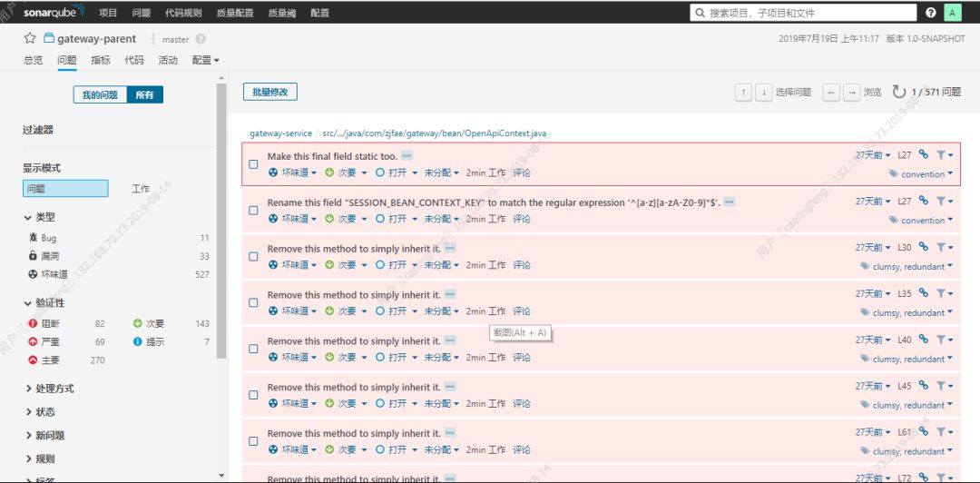Image resolution: width=980 pixels, height=483 pixels.
Task: Open 未分配 assignee dropdown on first issue
Action: coord(442,172)
